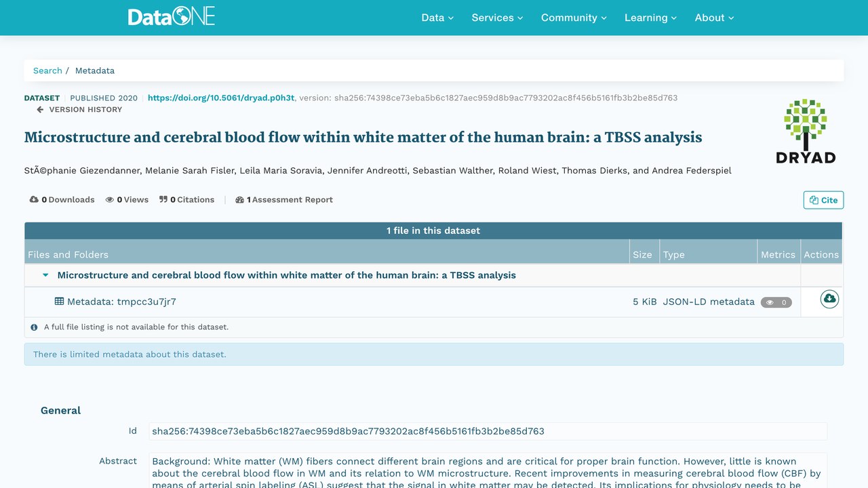
Task: Click the JSON-LD metadata type cell
Action: pyautogui.click(x=709, y=302)
